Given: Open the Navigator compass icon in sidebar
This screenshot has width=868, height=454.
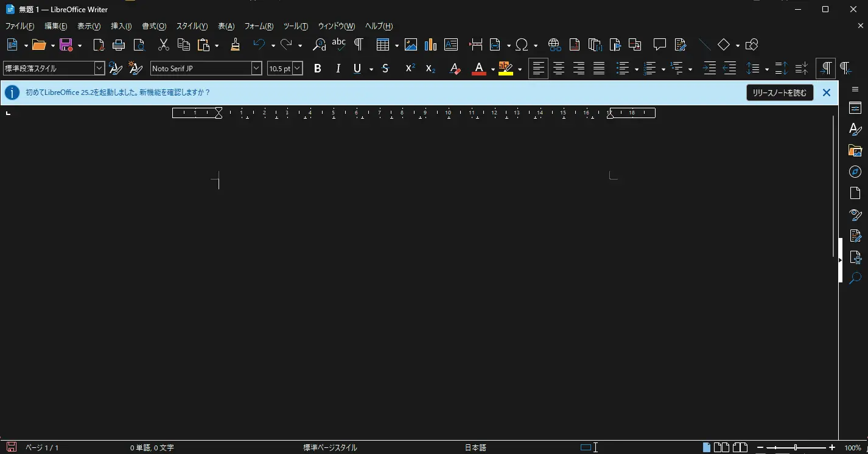Looking at the screenshot, I should pos(855,172).
